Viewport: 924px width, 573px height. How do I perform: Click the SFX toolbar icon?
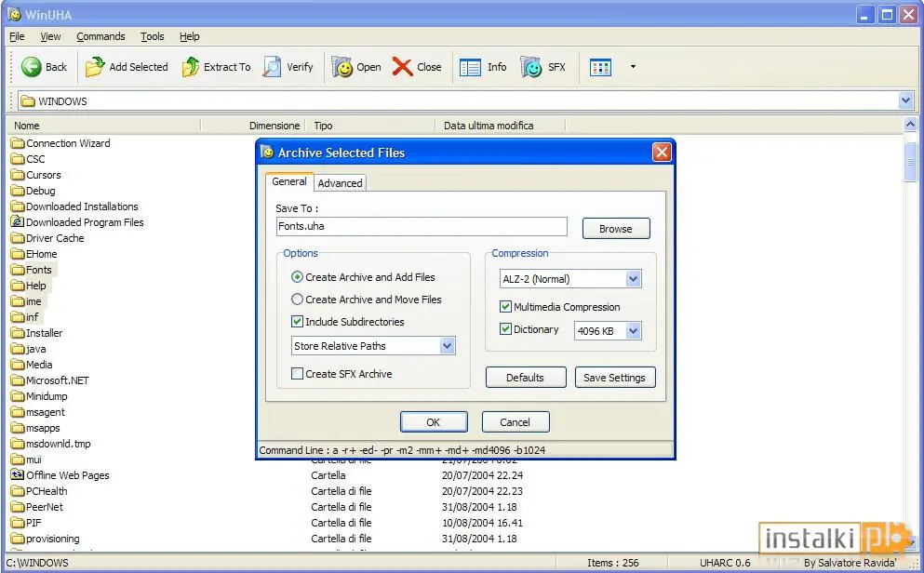(x=531, y=67)
